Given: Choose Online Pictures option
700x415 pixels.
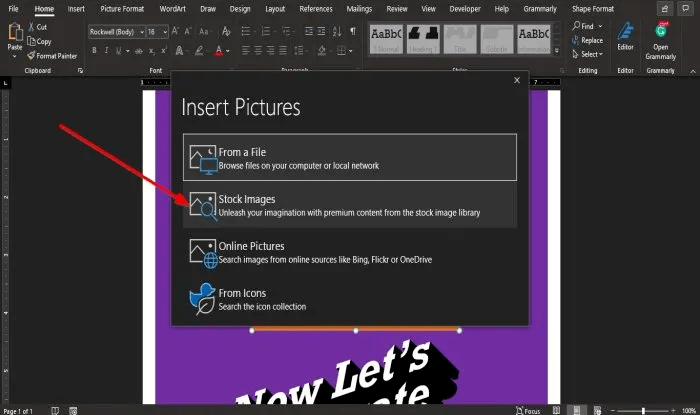Looking at the screenshot, I should pos(350,252).
